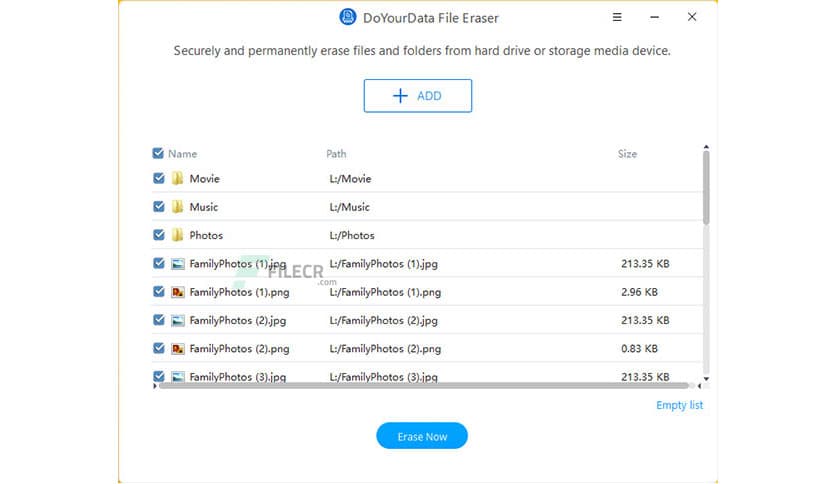Click the Path column header
This screenshot has height=484, width=836.
tap(336, 154)
